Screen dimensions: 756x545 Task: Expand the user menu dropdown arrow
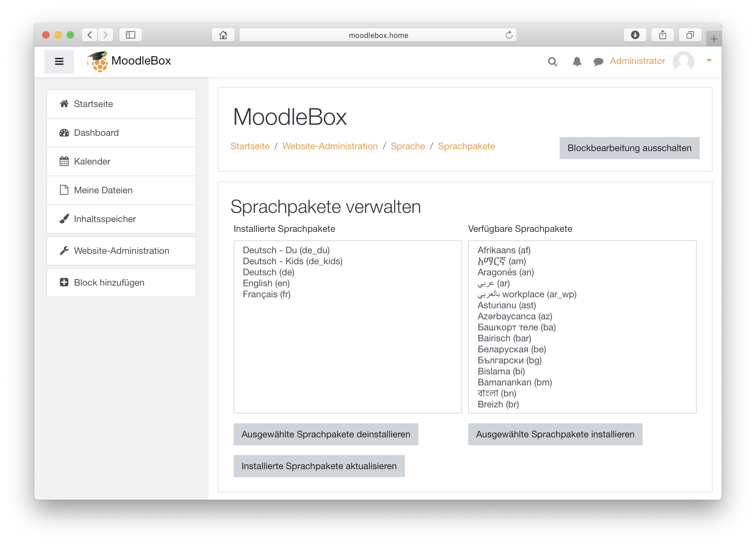(709, 60)
